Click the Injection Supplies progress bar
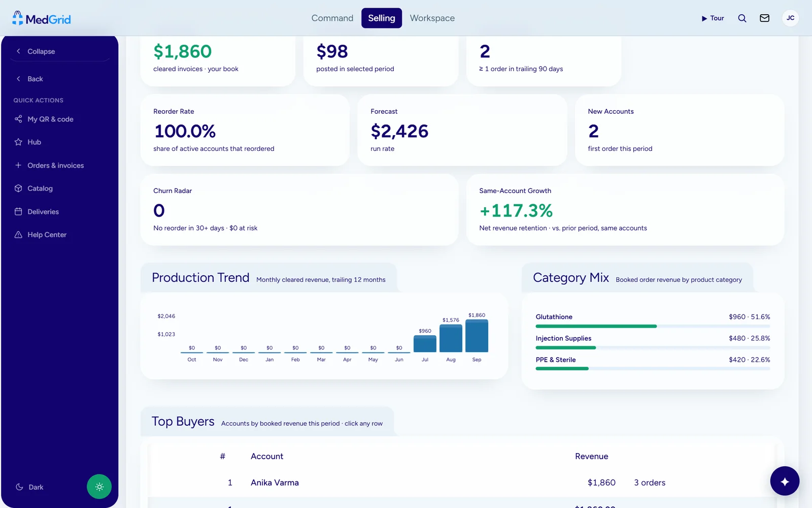This screenshot has width=812, height=508. [653, 347]
